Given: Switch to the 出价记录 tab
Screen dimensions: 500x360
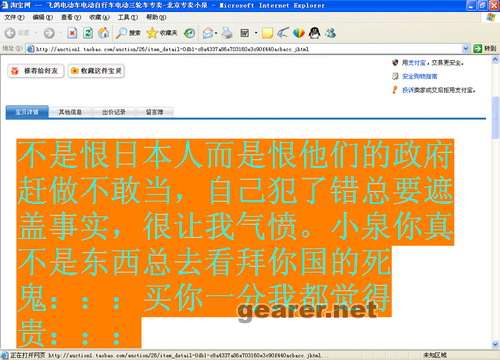Looking at the screenshot, I should pos(114,112).
